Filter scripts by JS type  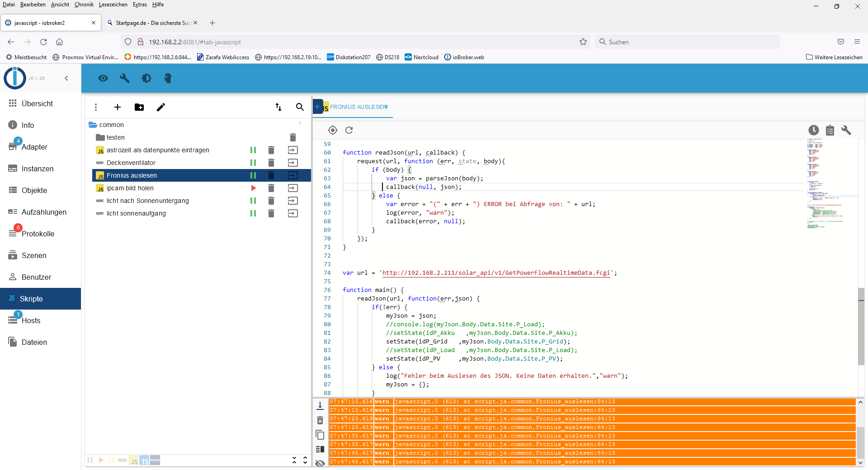(x=134, y=461)
